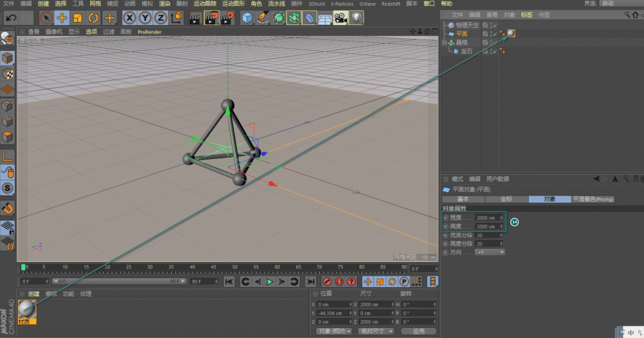Select the Rotate tool
Screen dimensions: 644x338
tap(93, 17)
